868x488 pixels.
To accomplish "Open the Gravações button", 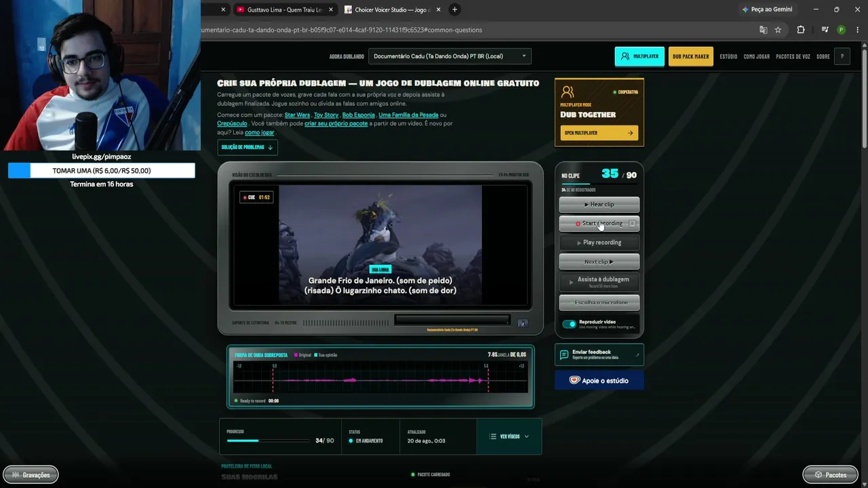I will 31,474.
